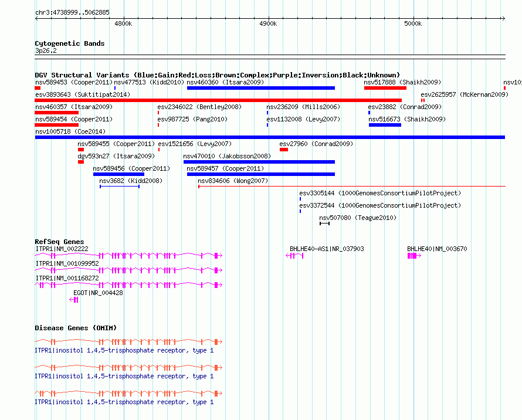Click the 4900k ruler tick label

[x=268, y=23]
